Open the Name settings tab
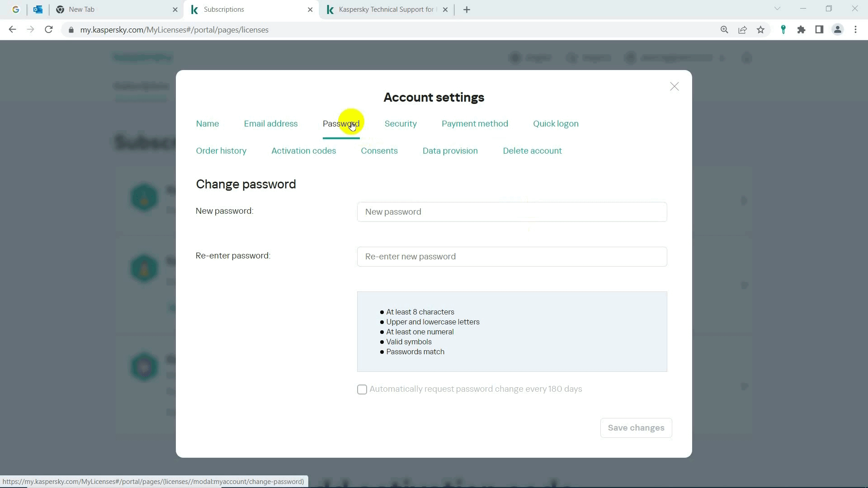 [x=208, y=124]
